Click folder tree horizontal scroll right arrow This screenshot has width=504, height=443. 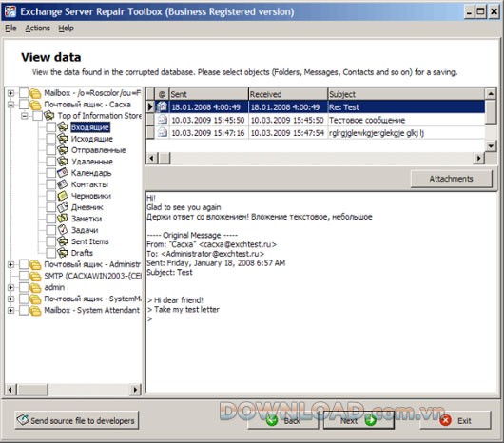135,390
